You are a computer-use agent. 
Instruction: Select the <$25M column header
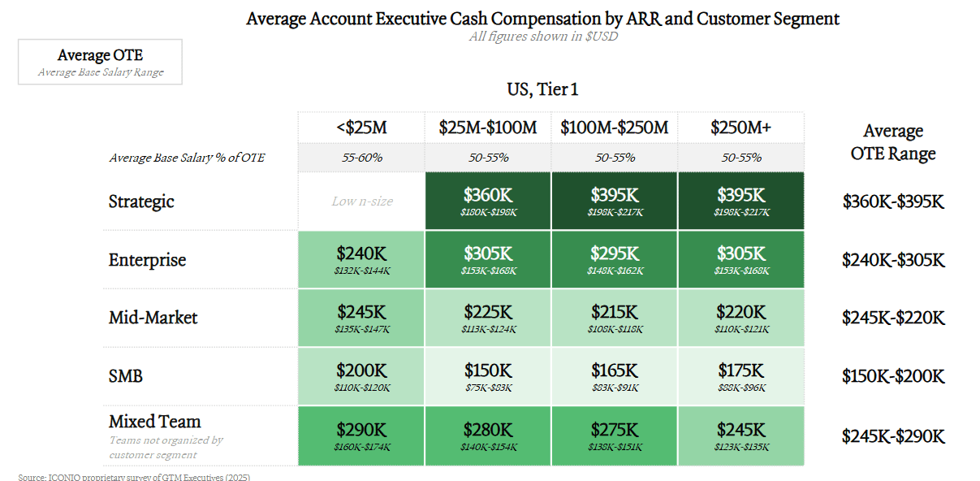coord(361,128)
